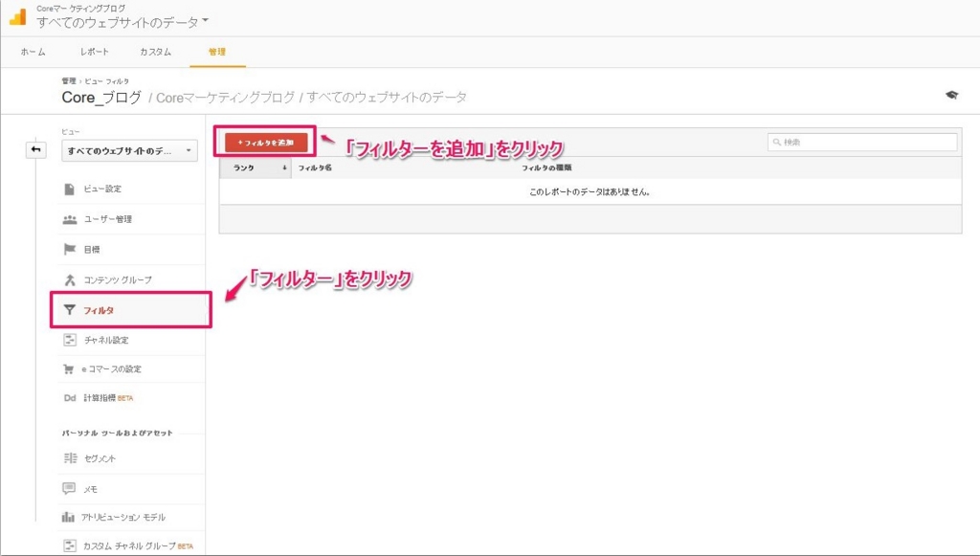Click the フィルタを追加 button

(x=266, y=141)
